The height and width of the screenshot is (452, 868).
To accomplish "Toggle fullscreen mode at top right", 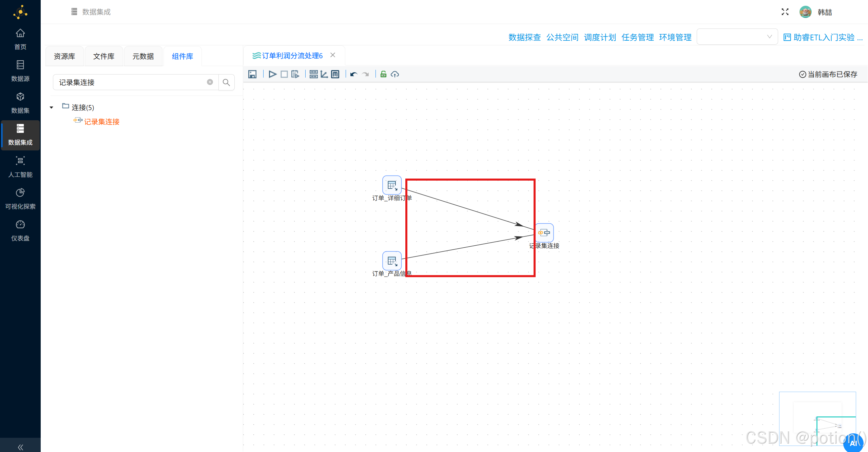I will coord(785,12).
